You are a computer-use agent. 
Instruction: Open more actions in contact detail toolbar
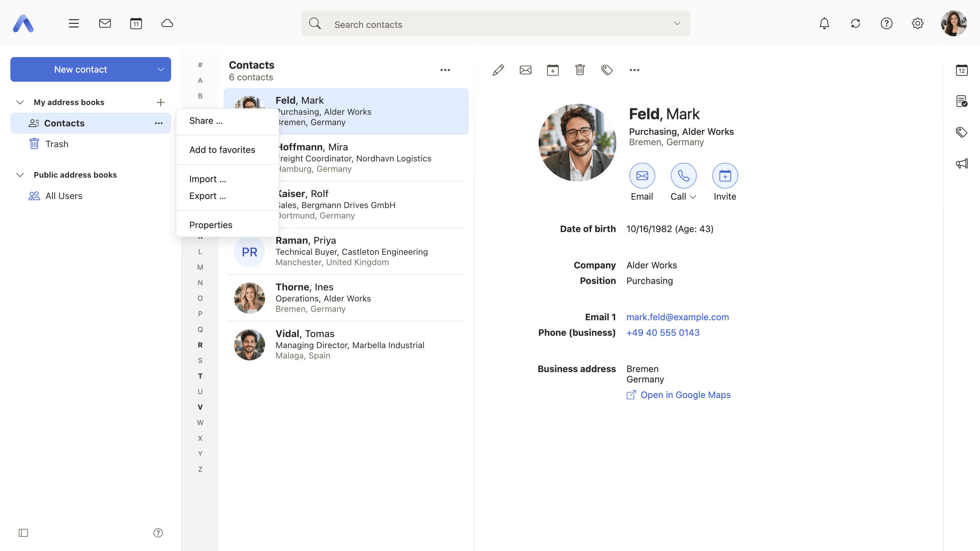(x=634, y=70)
